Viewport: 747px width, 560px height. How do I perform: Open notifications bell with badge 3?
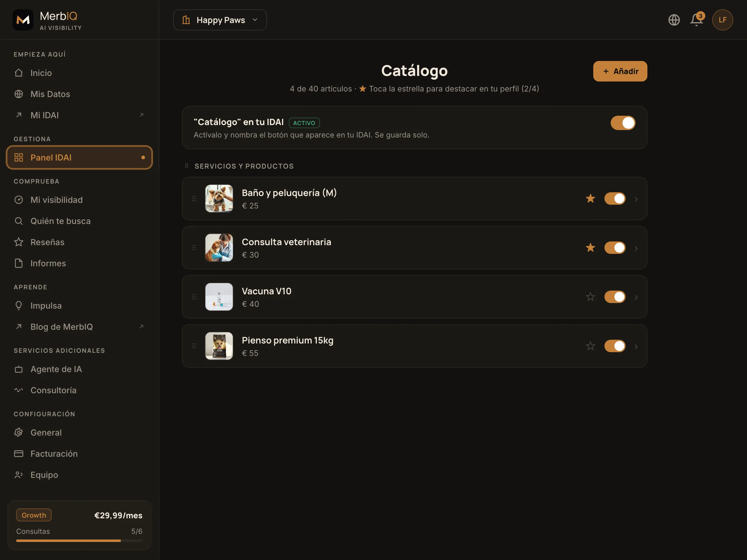click(x=696, y=19)
